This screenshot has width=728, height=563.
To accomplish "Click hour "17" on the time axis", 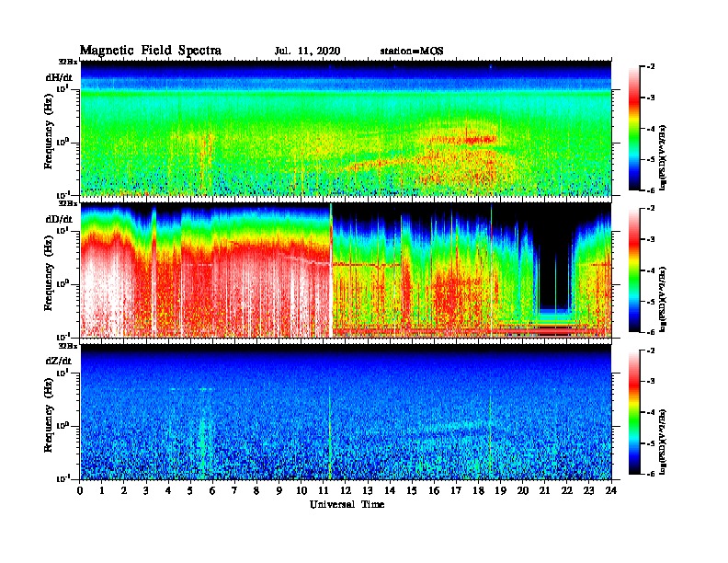I will click(x=456, y=491).
